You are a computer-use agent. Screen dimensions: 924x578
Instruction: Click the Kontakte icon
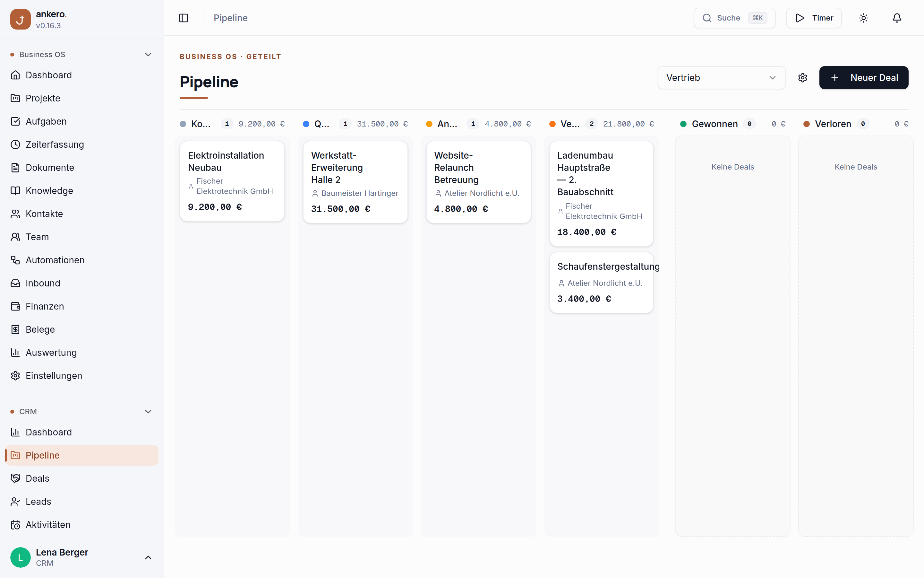click(x=15, y=214)
